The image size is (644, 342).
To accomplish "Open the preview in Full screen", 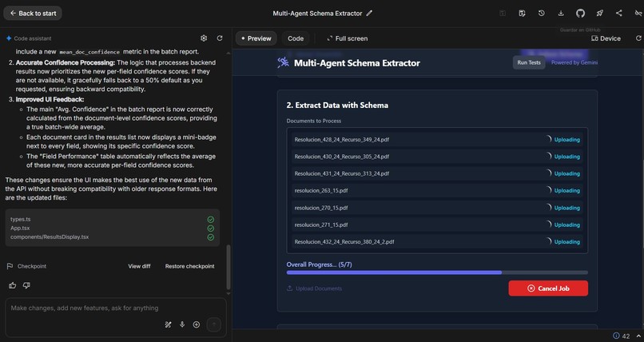I will (x=348, y=38).
